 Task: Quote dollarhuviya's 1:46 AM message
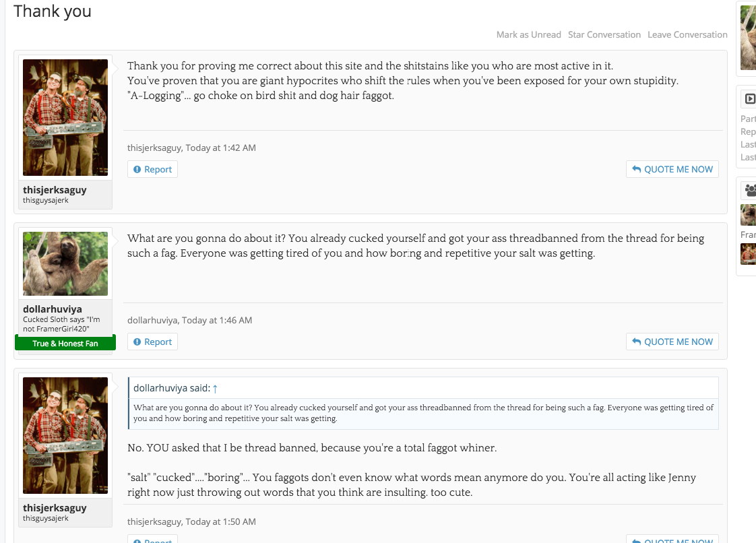coord(672,342)
